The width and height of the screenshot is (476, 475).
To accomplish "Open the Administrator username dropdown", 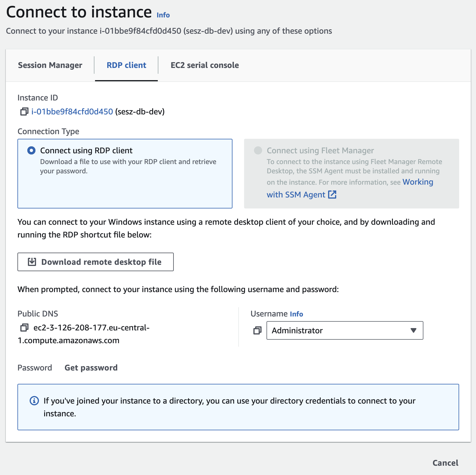I will pyautogui.click(x=413, y=330).
